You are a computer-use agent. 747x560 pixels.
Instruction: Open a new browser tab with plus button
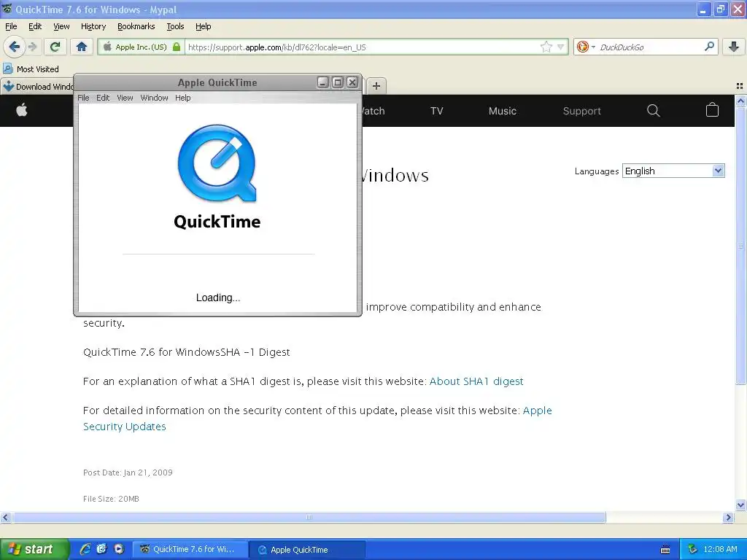[376, 86]
